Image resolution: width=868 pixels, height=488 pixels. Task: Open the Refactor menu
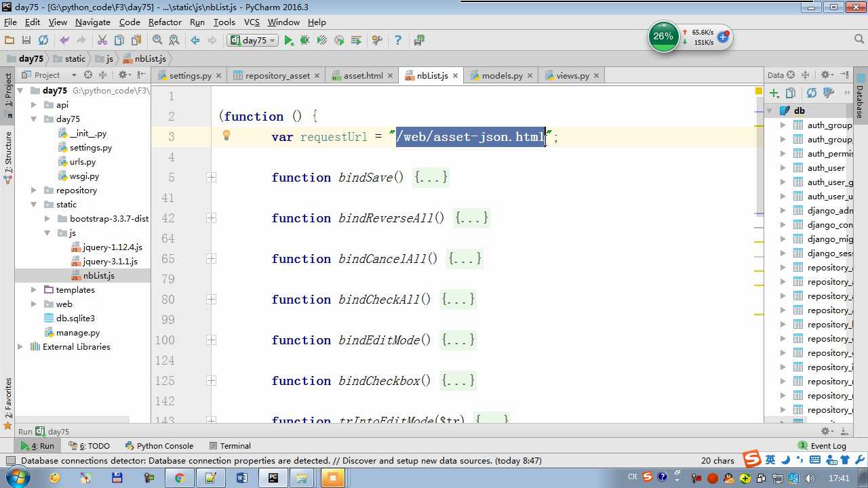point(165,22)
